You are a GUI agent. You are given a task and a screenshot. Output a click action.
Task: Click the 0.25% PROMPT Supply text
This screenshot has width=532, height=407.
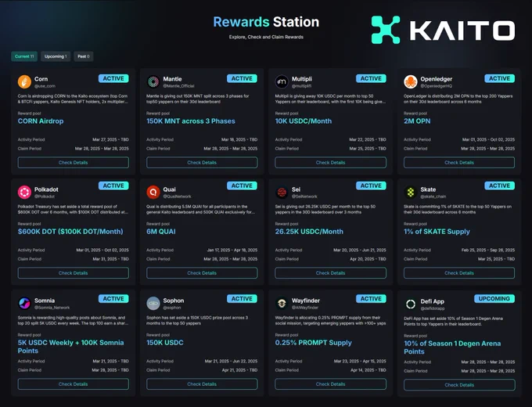313,343
